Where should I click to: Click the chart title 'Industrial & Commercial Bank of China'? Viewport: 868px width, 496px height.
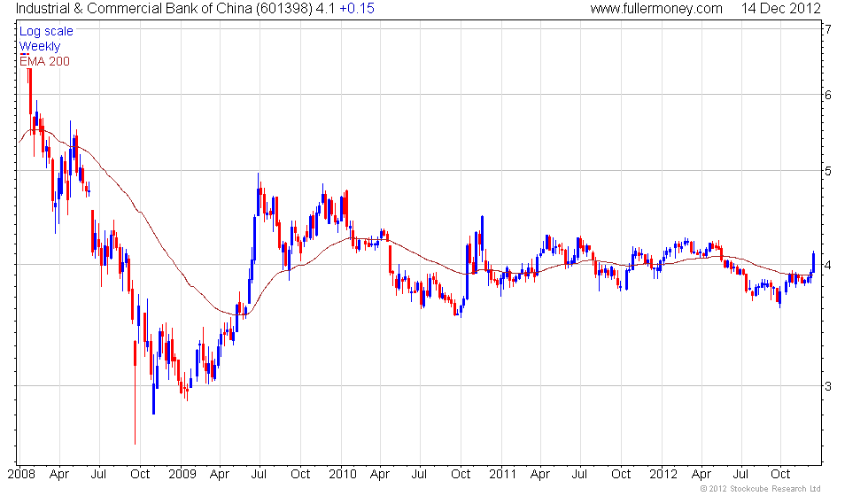point(135,8)
